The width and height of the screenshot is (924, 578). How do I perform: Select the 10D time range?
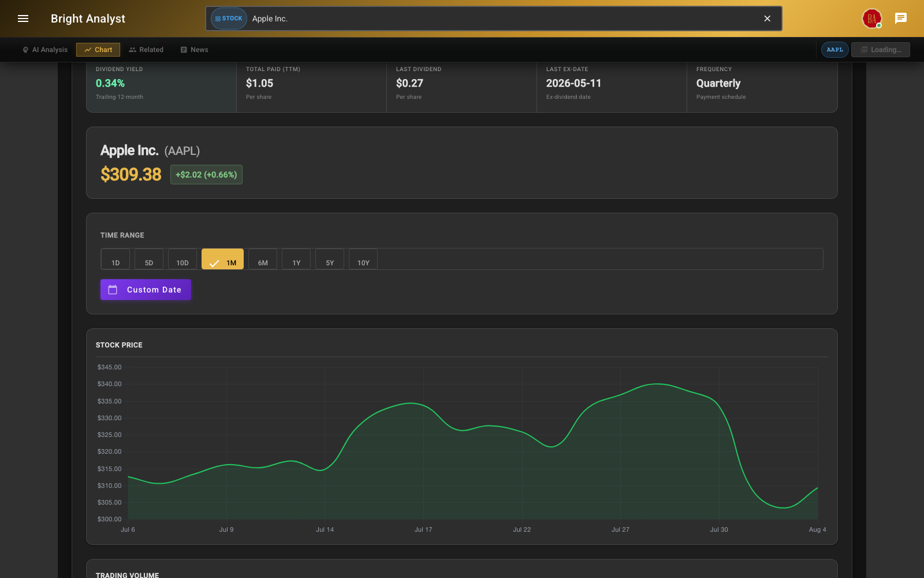click(182, 260)
